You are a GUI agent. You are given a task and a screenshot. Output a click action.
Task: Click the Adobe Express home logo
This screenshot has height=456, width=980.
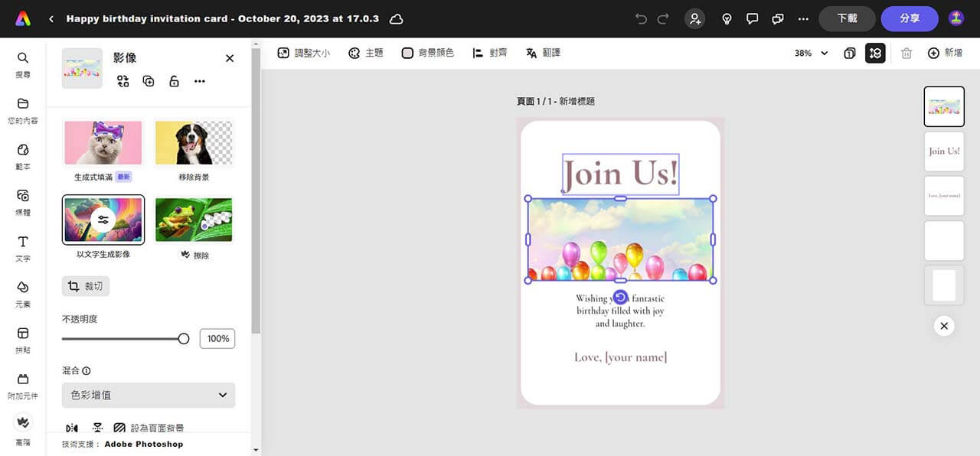pyautogui.click(x=23, y=18)
